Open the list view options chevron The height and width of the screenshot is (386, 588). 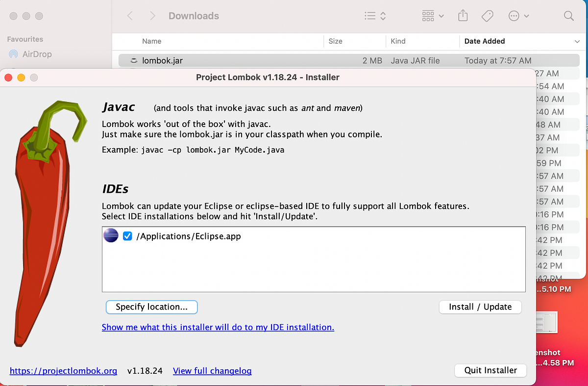click(x=382, y=16)
